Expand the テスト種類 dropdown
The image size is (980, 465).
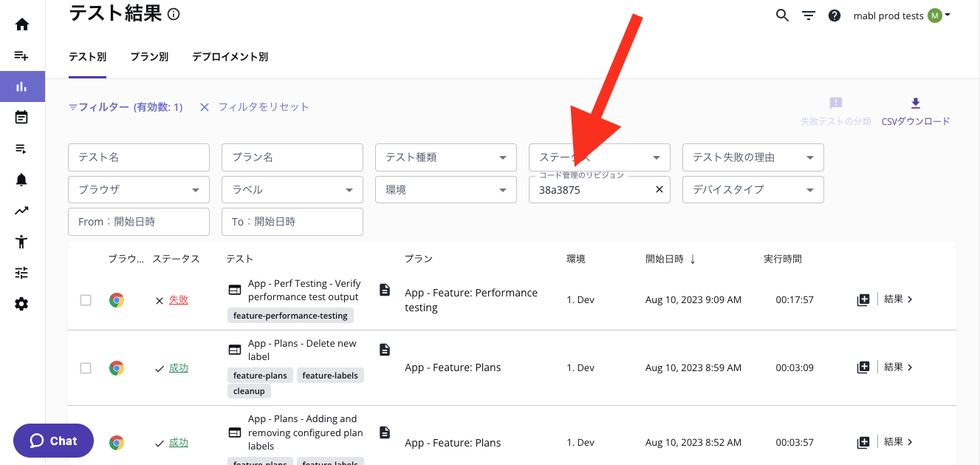[x=445, y=157]
